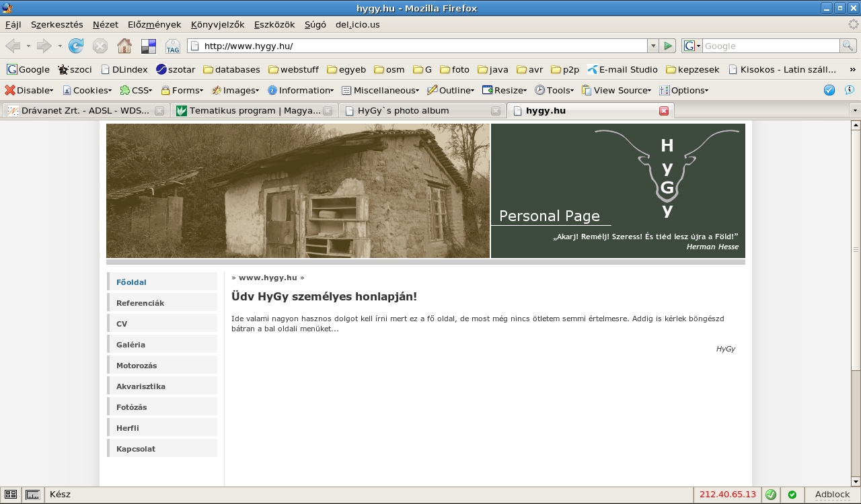Click the search magnifier button
Viewport: 861px width, 504px height.
tap(848, 46)
